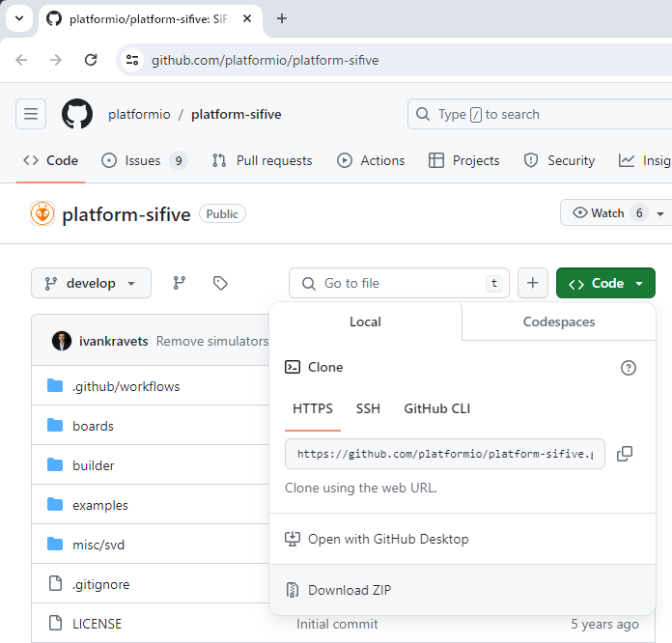
Task: Copy the HTTPS clone URL to clipboard
Action: click(625, 454)
